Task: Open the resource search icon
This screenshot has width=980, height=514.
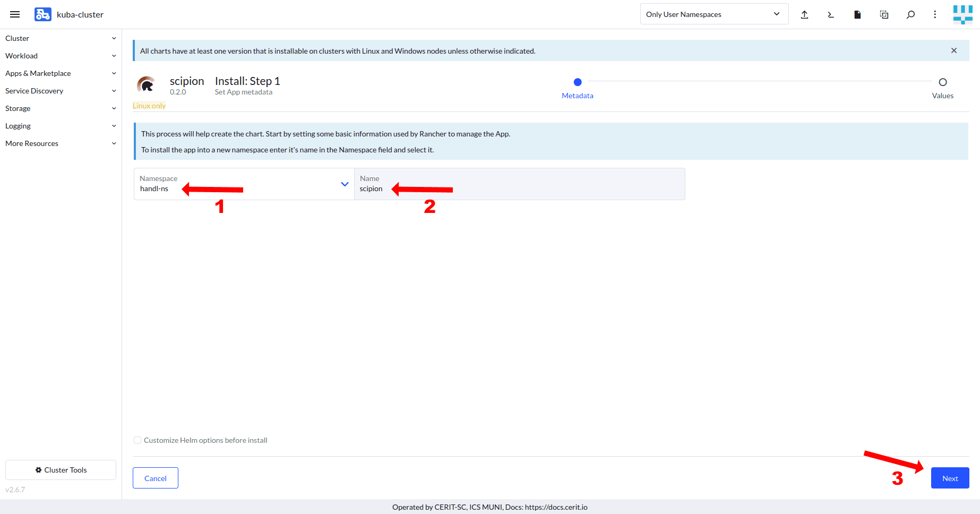Action: [910, 14]
